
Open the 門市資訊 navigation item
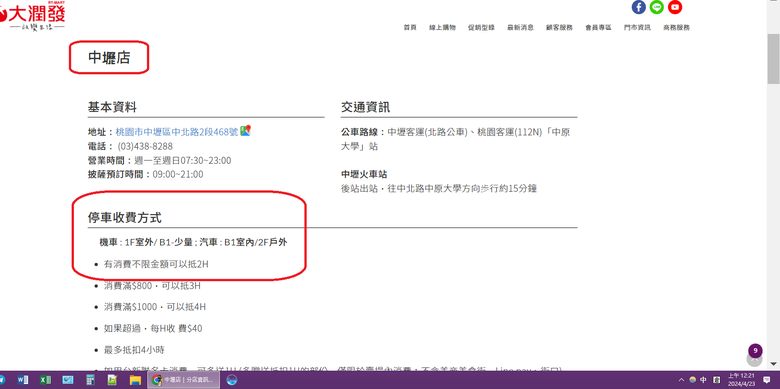[637, 28]
